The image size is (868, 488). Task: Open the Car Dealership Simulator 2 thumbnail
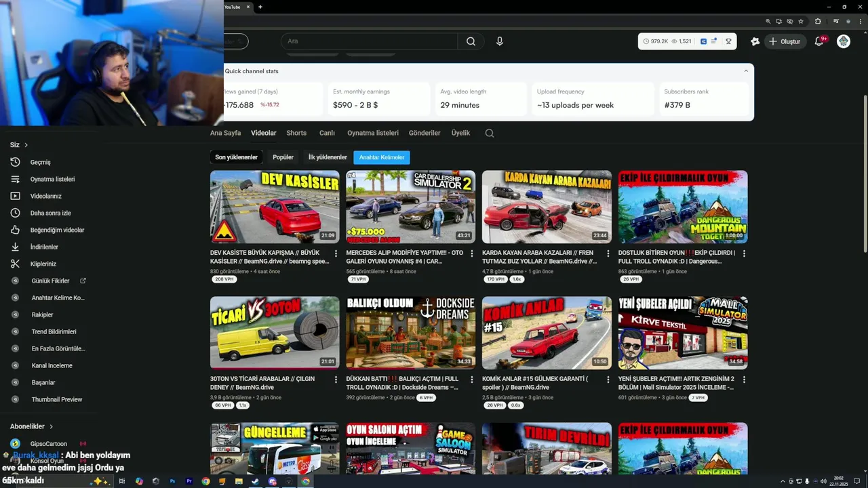pyautogui.click(x=411, y=207)
